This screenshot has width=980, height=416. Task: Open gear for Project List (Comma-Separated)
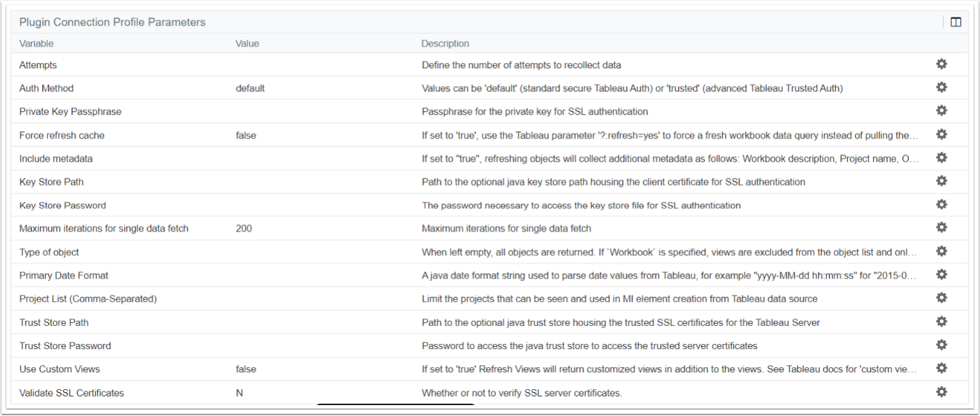[x=942, y=298]
